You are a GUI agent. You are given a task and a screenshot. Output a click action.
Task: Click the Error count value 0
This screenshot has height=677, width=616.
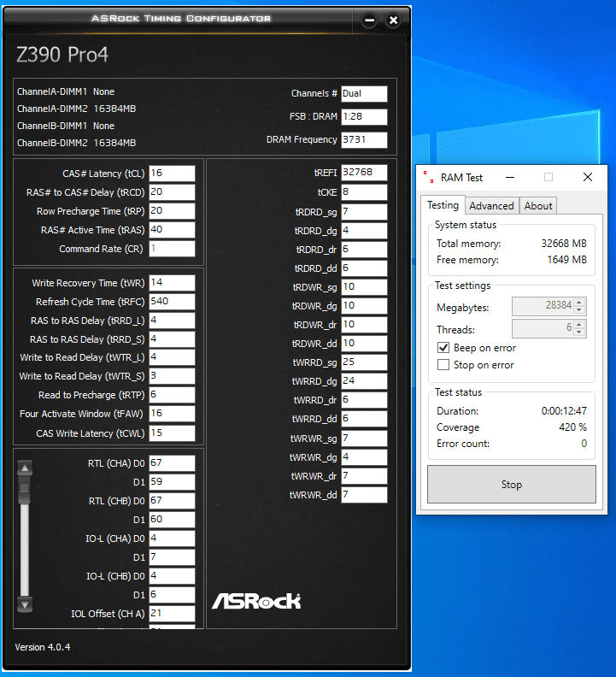click(584, 444)
